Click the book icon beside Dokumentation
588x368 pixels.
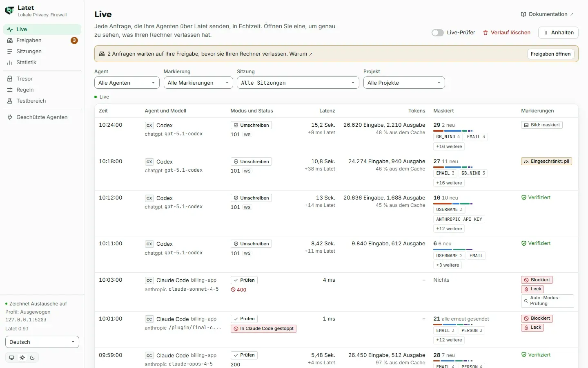[x=523, y=14]
